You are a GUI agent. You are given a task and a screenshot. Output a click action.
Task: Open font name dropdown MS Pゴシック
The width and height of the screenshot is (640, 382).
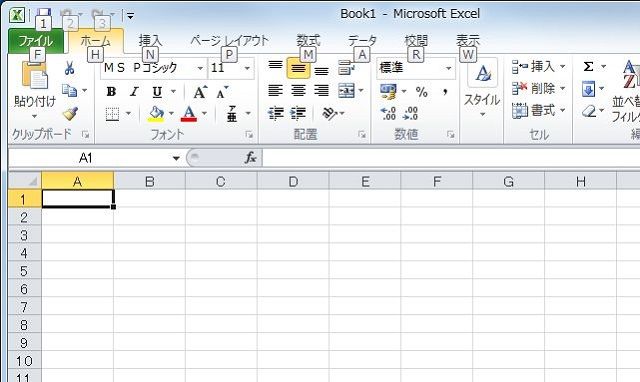pos(200,68)
